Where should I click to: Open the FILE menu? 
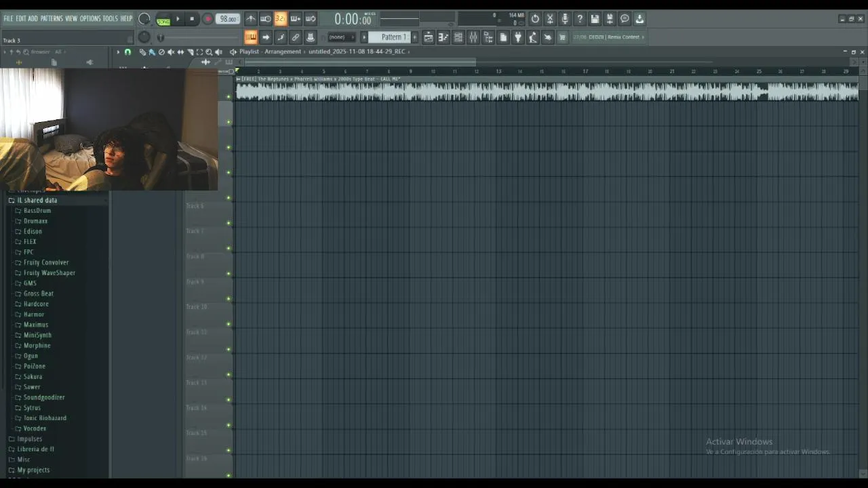click(8, 18)
